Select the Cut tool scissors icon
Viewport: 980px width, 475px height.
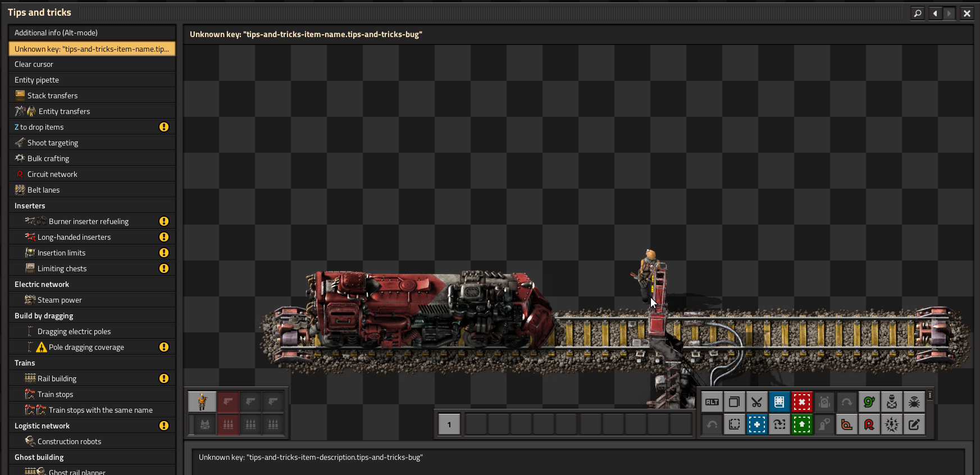point(756,402)
